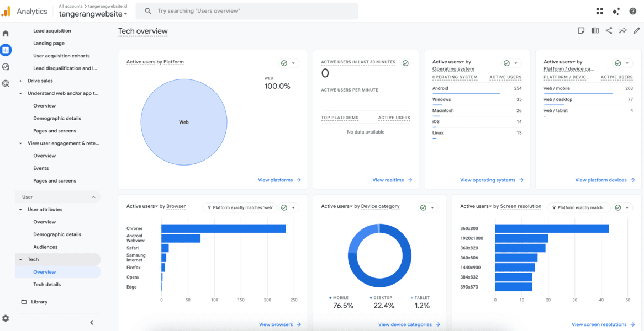
Task: Open the Insights sparkline icon
Action: (622, 31)
